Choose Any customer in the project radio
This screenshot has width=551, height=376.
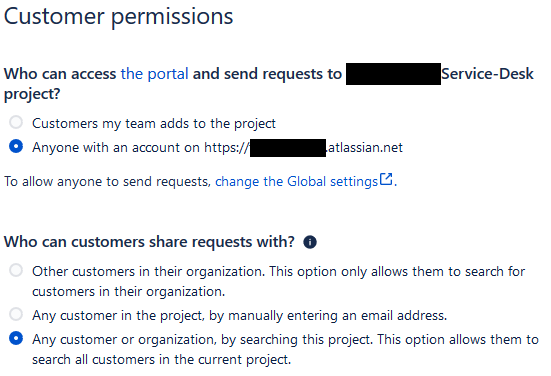pos(16,314)
